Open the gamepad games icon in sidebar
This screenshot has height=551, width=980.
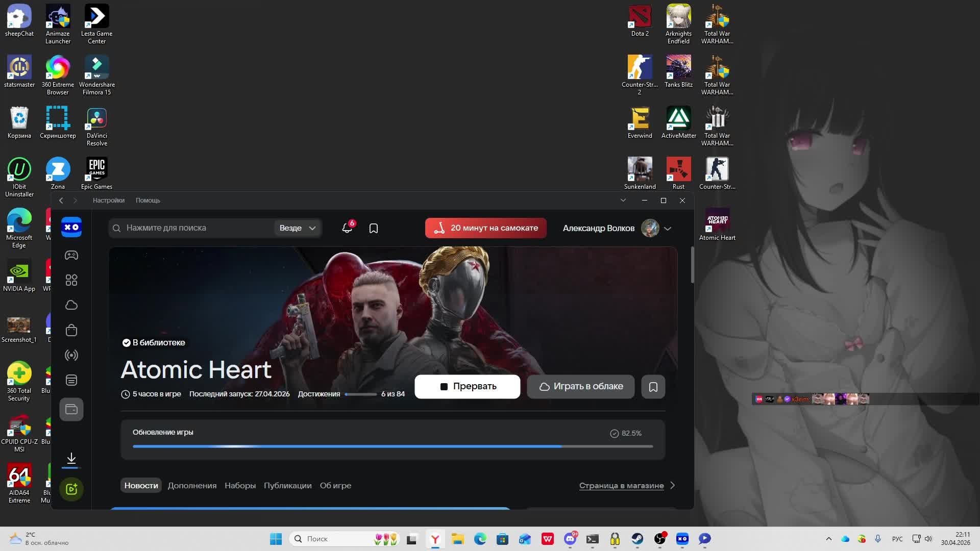[x=71, y=255]
